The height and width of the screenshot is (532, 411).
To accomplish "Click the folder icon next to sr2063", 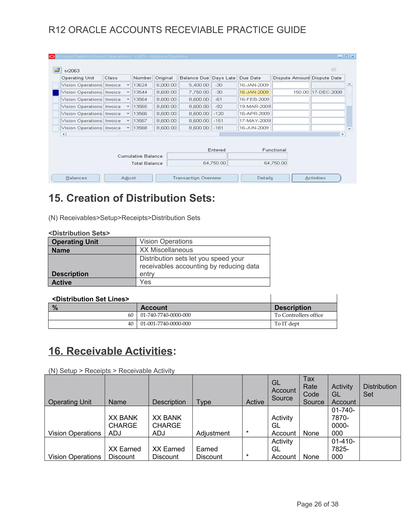I will (57, 70).
